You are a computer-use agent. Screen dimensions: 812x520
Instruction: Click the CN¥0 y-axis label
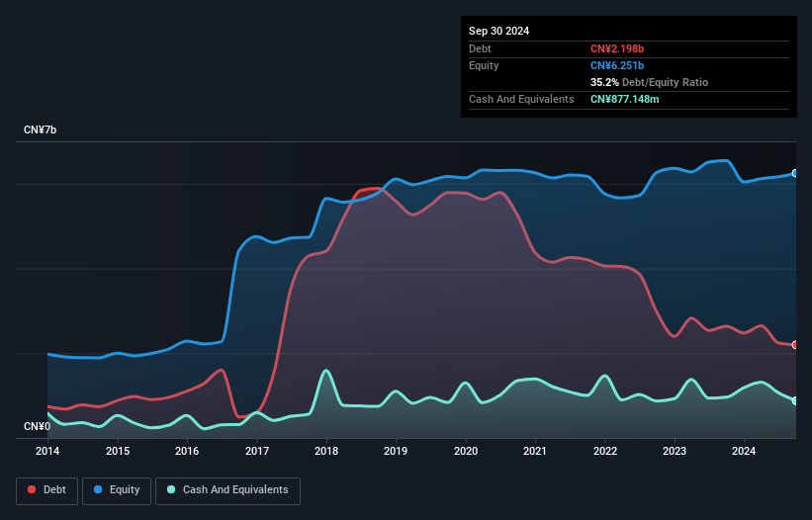pos(38,426)
